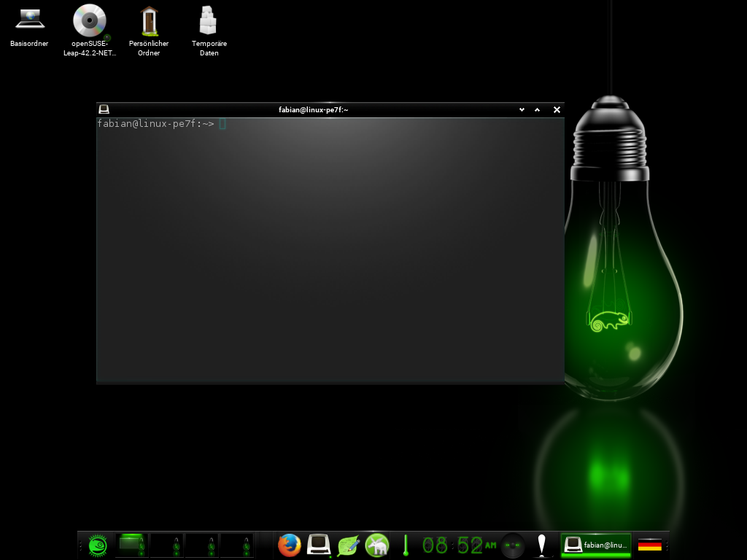Open the green leaf text editor launcher
The width and height of the screenshot is (747, 560).
(348, 545)
